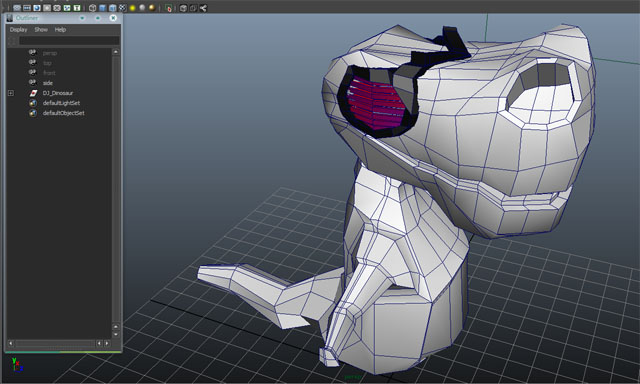The height and width of the screenshot is (384, 640).
Task: Select Smooth Shade All blue cube icon
Action: (x=102, y=8)
